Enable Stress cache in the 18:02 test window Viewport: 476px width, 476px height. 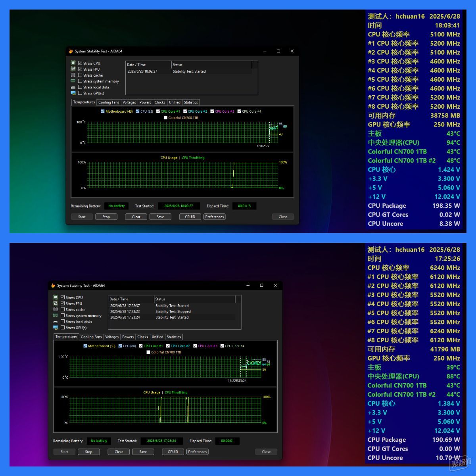pyautogui.click(x=80, y=75)
